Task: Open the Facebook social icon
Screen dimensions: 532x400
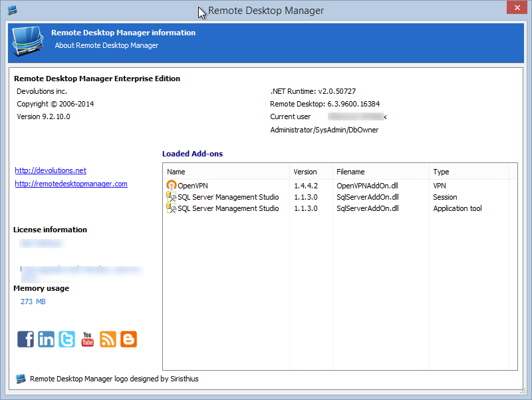Action: tap(25, 339)
